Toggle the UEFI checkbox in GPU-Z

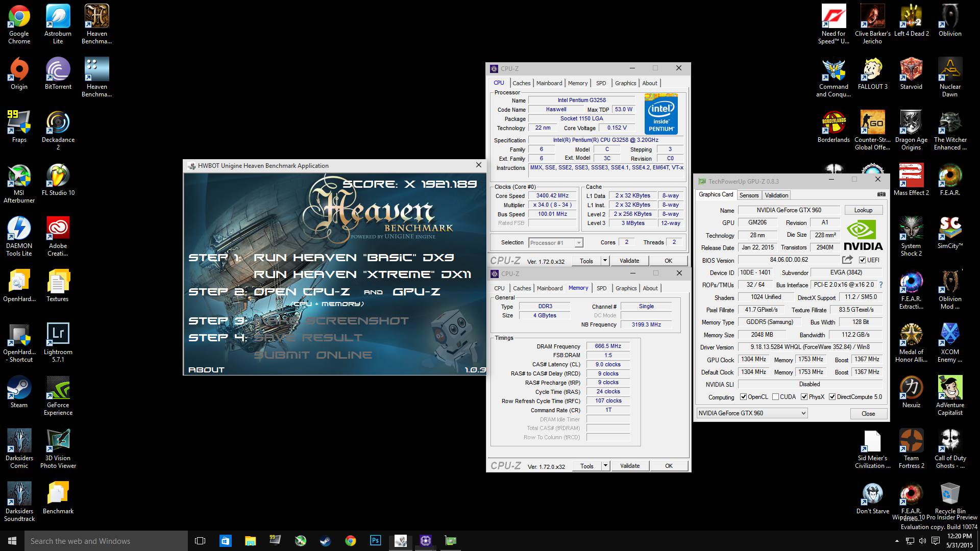tap(863, 260)
